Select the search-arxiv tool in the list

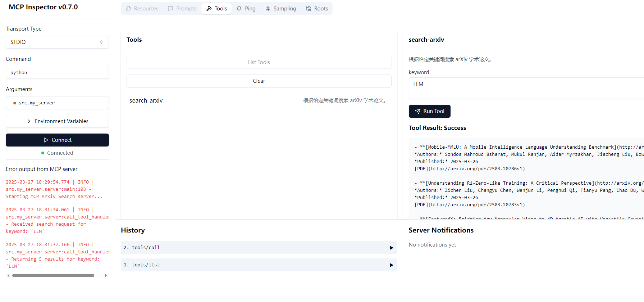click(146, 100)
